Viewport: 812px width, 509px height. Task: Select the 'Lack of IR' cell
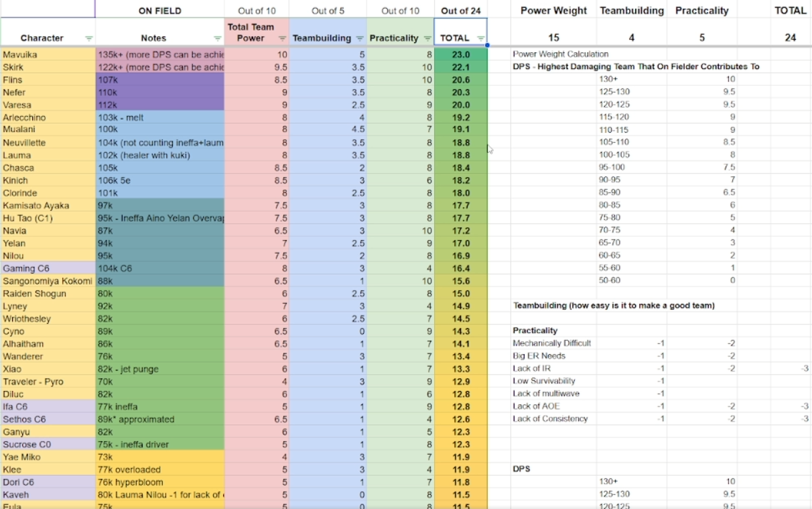(x=553, y=368)
